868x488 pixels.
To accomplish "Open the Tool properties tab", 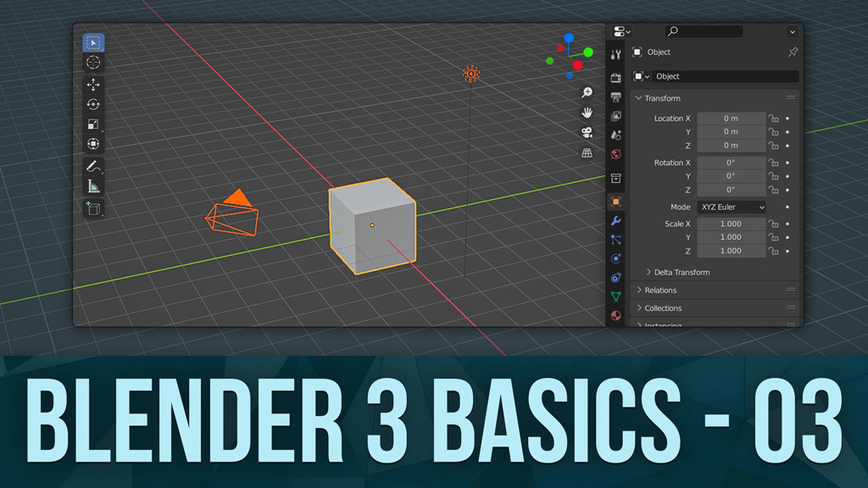I will pyautogui.click(x=616, y=54).
